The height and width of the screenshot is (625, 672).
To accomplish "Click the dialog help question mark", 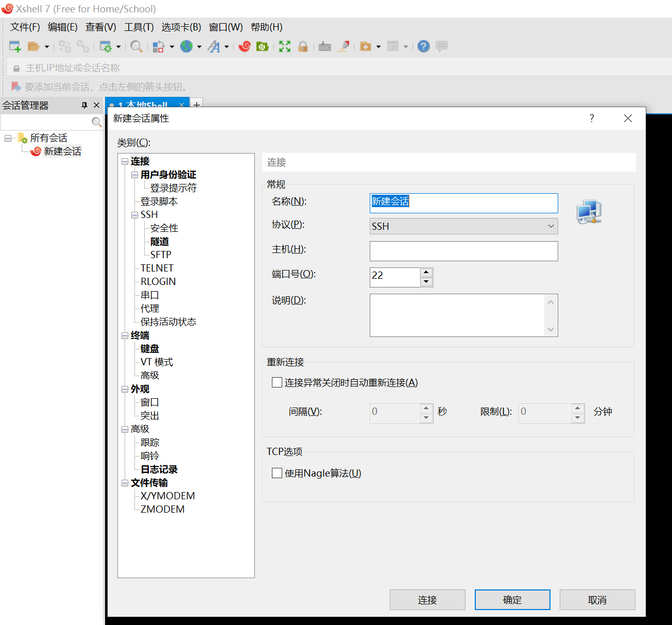I will (x=592, y=119).
